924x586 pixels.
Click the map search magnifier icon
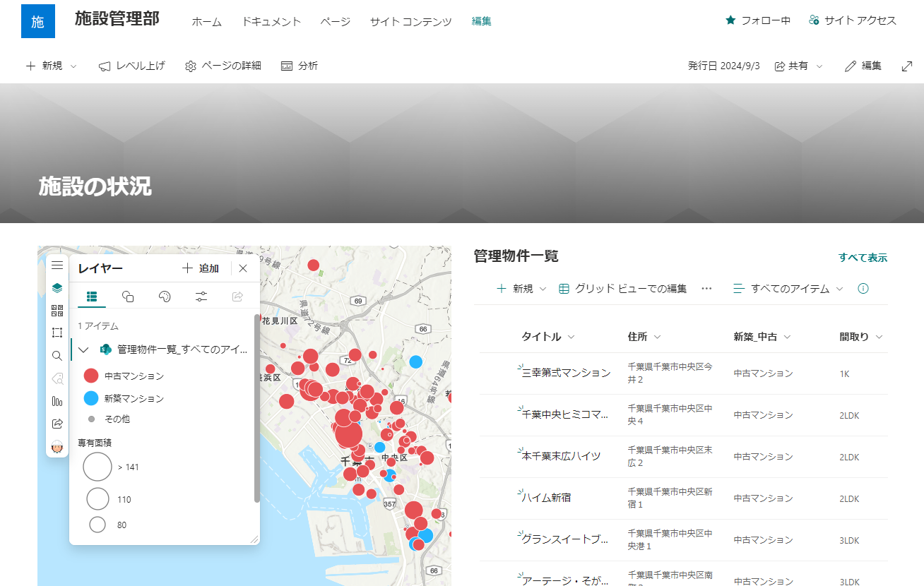57,355
